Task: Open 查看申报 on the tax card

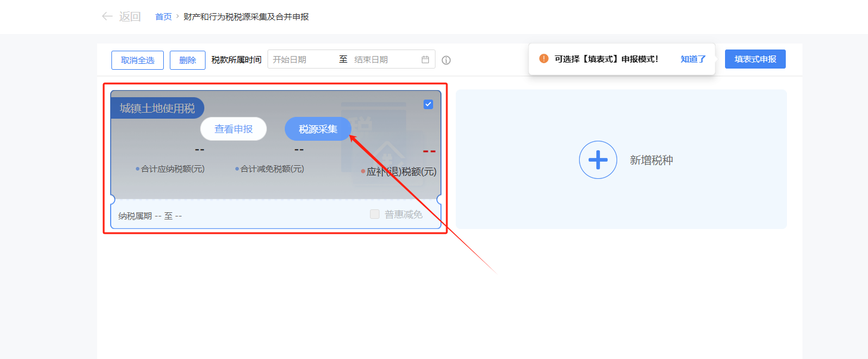Action: click(x=234, y=128)
